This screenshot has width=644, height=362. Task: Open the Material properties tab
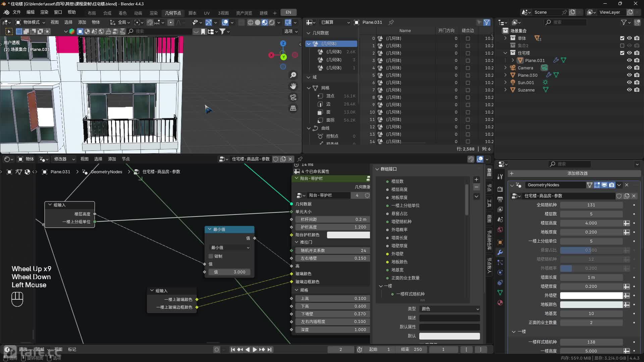(500, 303)
